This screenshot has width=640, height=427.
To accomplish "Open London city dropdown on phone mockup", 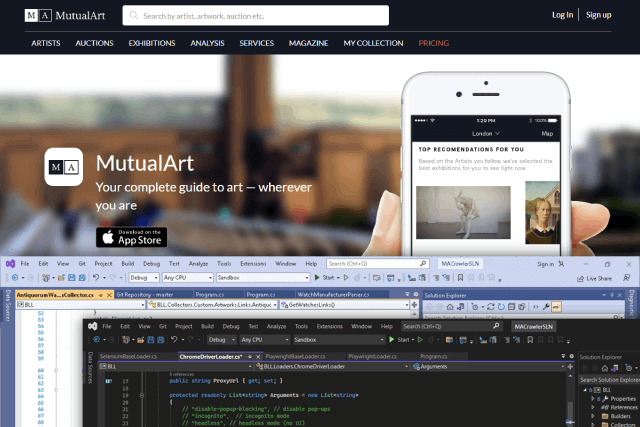I will pyautogui.click(x=486, y=134).
